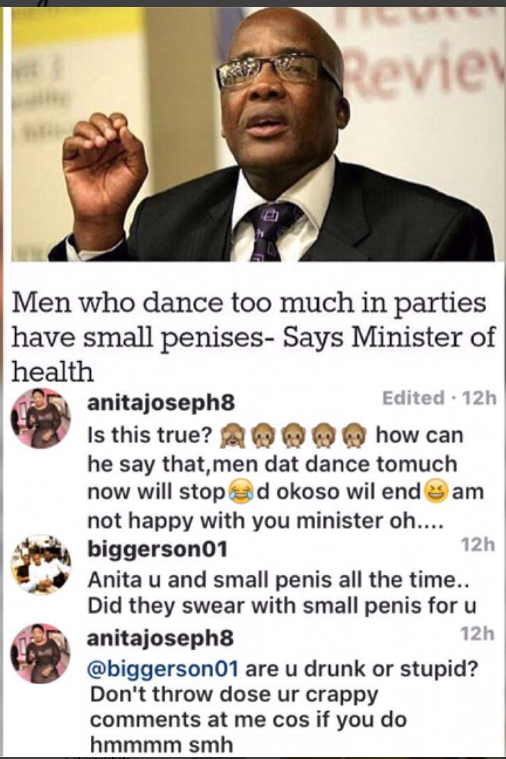Click the 12h timestamp on the last comment
Image resolution: width=506 pixels, height=759 pixels.
pyautogui.click(x=478, y=634)
